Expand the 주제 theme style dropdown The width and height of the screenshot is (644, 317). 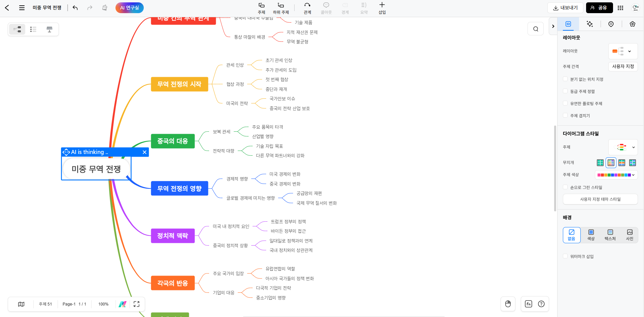[x=623, y=147]
